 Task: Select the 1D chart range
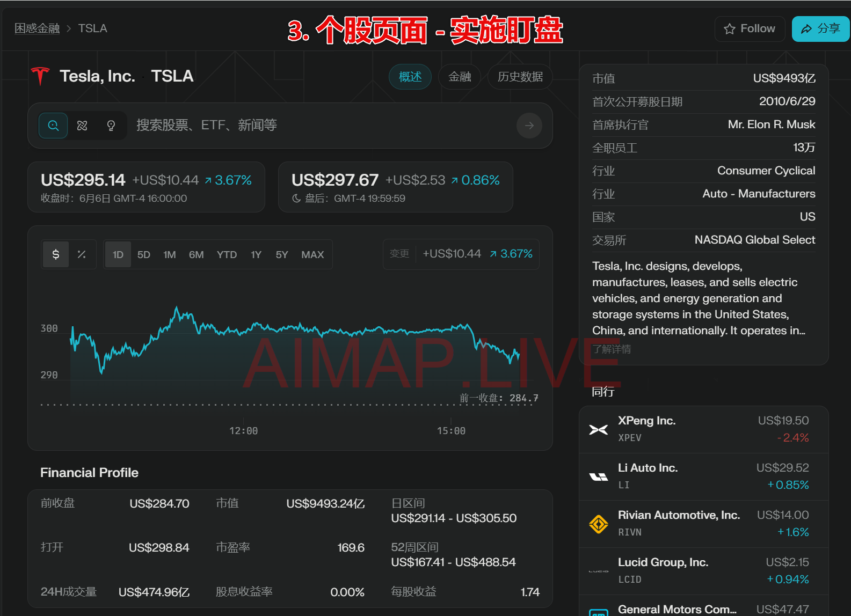[x=118, y=254]
